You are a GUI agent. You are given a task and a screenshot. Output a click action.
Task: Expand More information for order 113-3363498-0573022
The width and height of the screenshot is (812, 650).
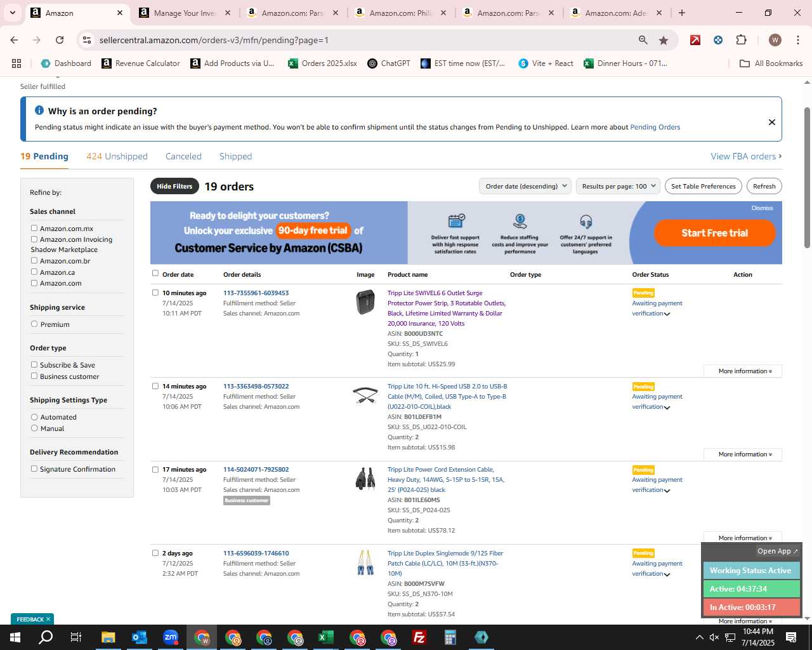(743, 454)
